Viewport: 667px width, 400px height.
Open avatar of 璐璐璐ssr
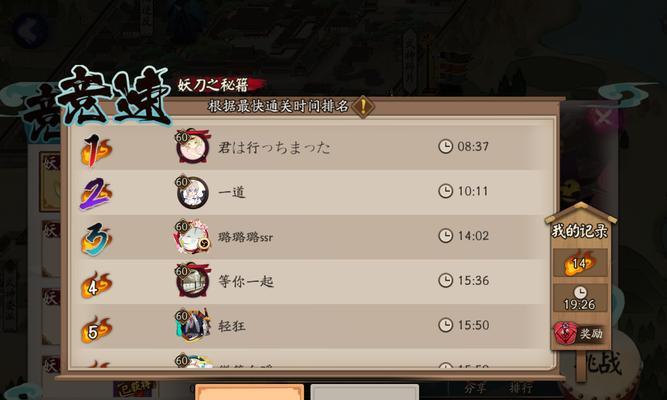[x=192, y=237]
